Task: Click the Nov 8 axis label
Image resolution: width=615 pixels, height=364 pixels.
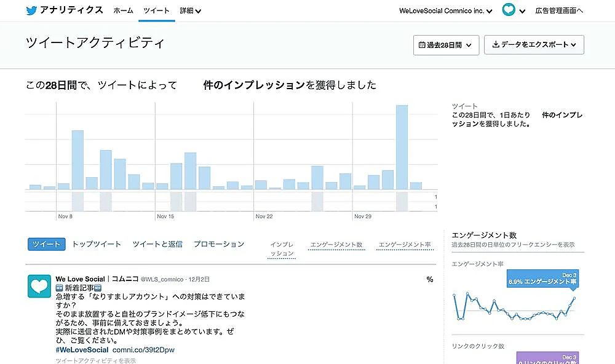Action: (x=65, y=216)
